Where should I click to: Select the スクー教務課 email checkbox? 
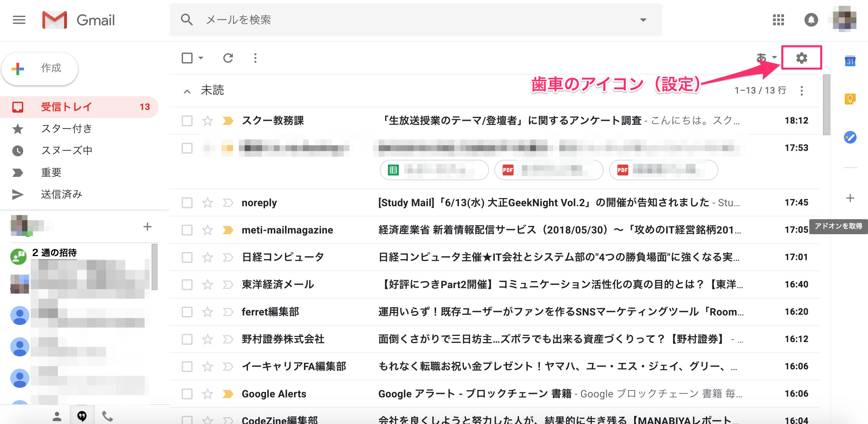pyautogui.click(x=187, y=121)
